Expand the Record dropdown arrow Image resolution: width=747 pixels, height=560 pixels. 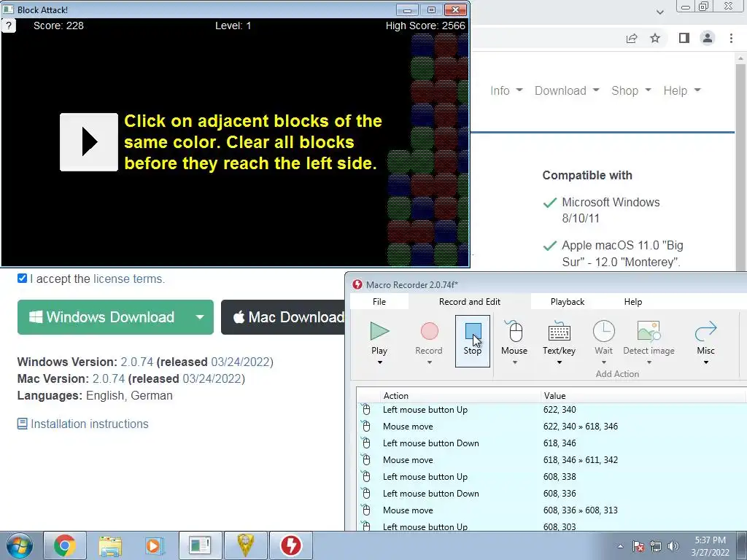pyautogui.click(x=429, y=363)
